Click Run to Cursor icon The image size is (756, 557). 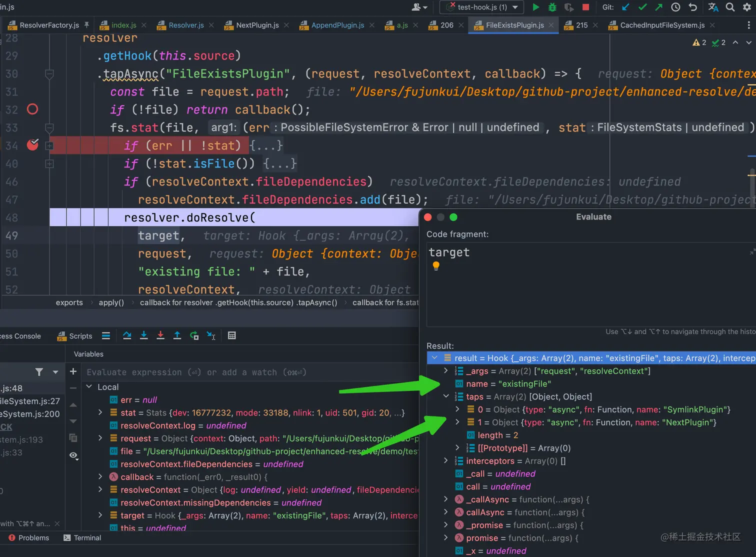211,335
